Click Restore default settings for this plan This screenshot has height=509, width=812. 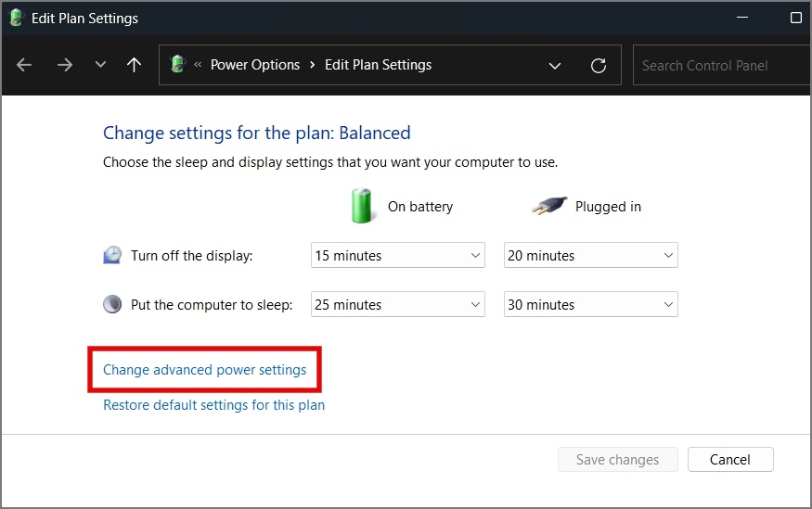[213, 405]
